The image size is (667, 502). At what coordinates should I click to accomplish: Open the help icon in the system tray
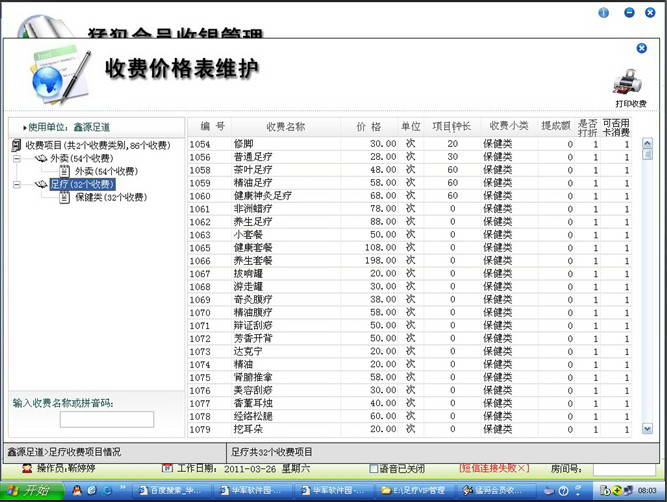coord(563,491)
